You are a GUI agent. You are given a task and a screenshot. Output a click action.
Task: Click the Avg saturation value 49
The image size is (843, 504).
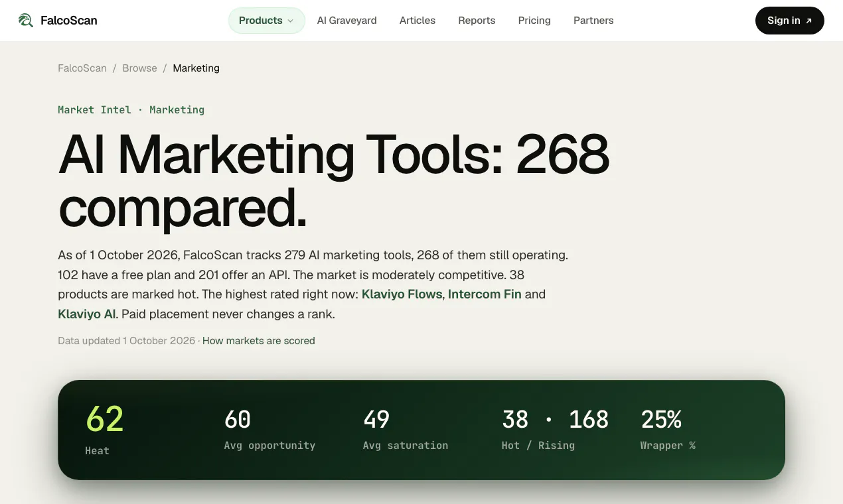click(376, 419)
